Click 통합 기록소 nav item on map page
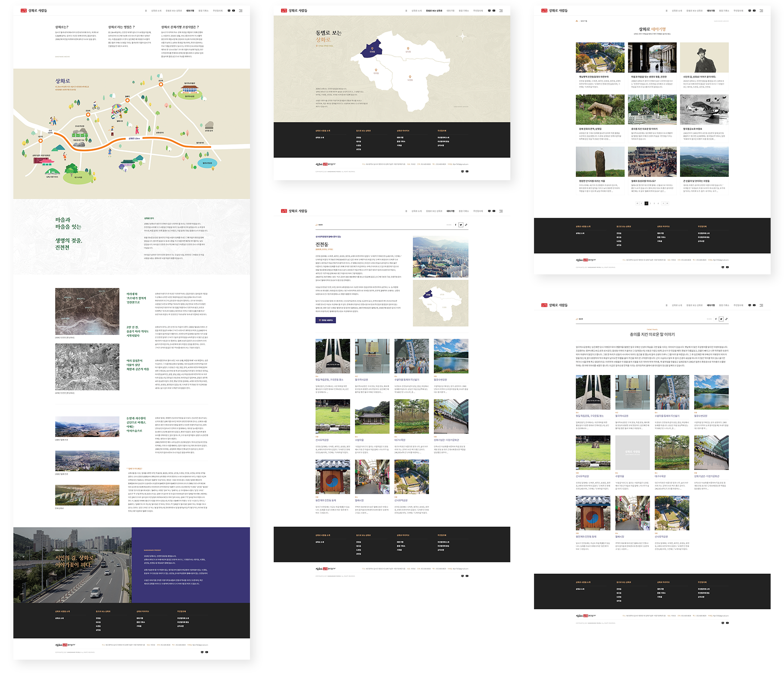 coord(463,11)
